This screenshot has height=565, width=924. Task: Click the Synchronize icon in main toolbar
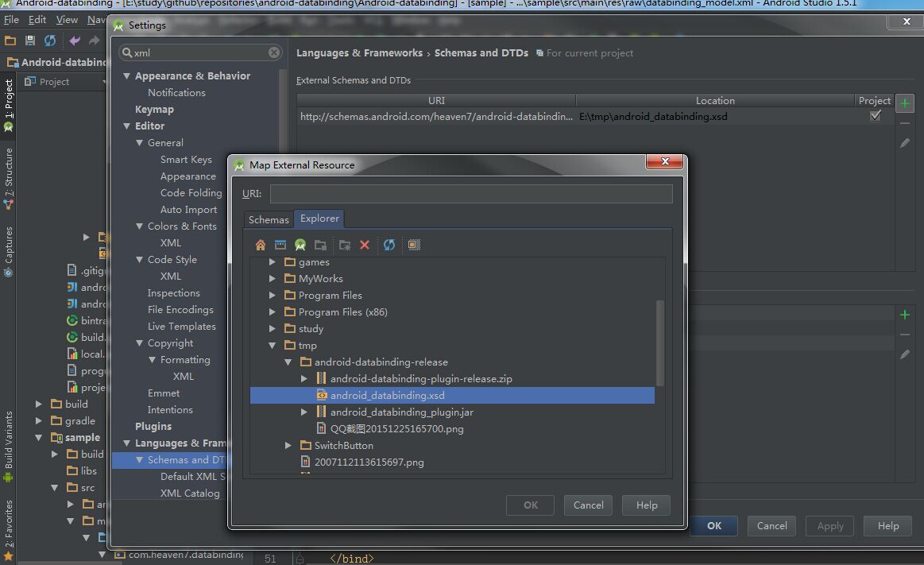[x=50, y=40]
